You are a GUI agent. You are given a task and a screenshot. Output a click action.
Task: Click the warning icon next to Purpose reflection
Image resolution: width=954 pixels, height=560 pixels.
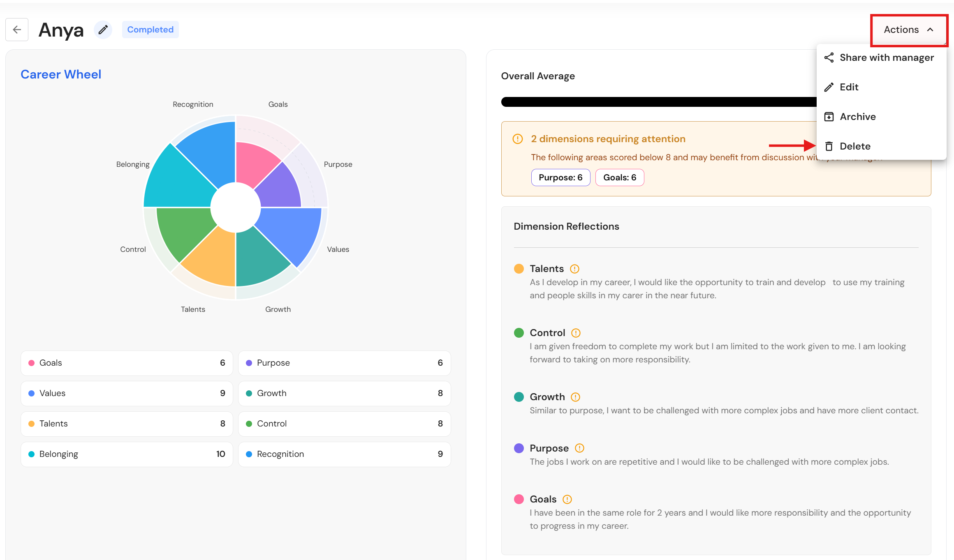[x=579, y=448]
